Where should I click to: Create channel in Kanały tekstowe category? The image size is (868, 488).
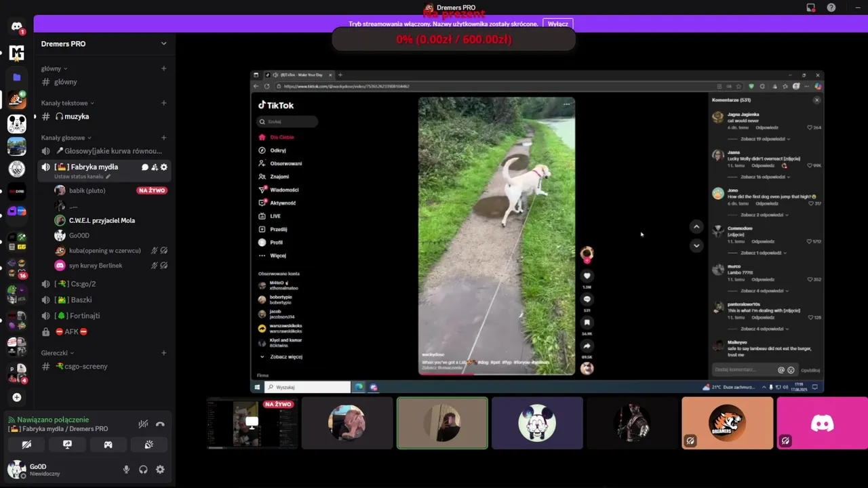[x=164, y=103]
